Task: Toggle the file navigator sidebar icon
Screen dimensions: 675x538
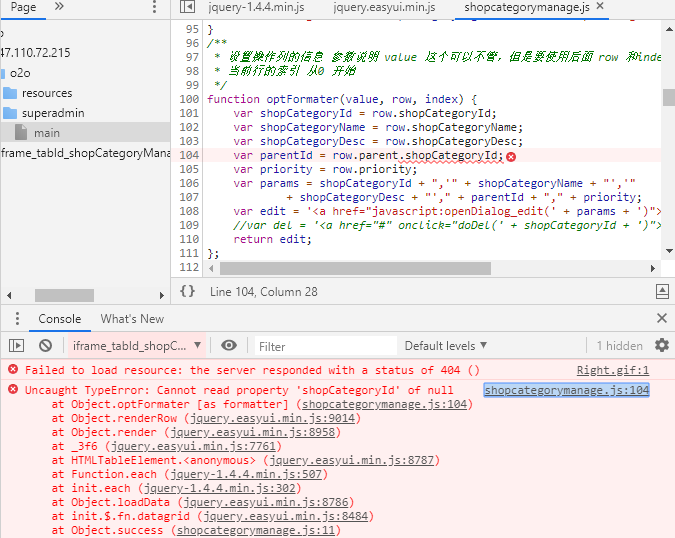Action: point(187,6)
